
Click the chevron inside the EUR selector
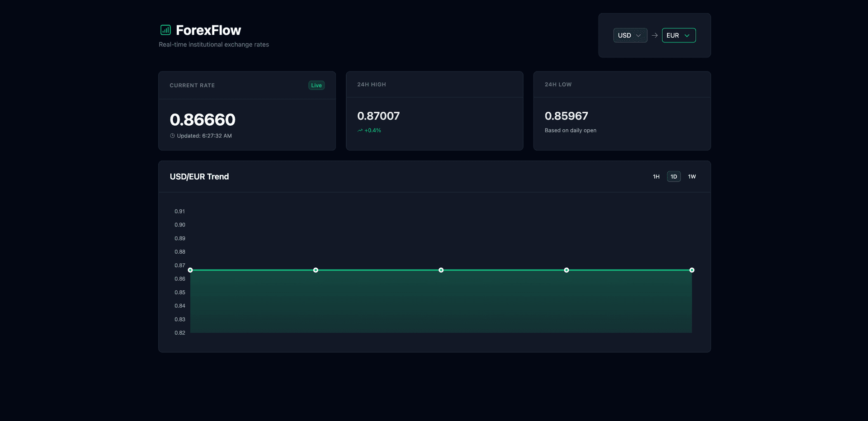click(688, 35)
